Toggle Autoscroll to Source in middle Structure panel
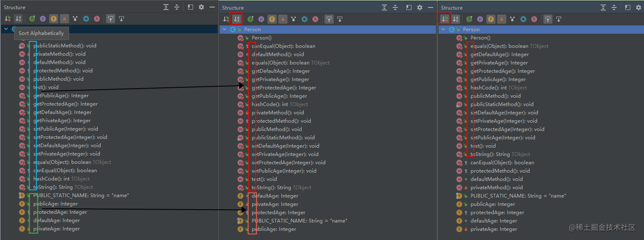The height and width of the screenshot is (240, 644). point(329,19)
